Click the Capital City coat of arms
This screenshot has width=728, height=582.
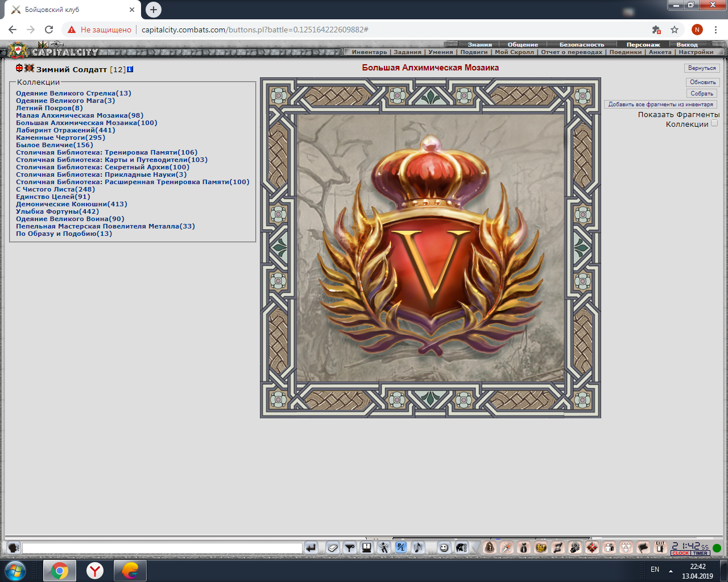pos(19,51)
